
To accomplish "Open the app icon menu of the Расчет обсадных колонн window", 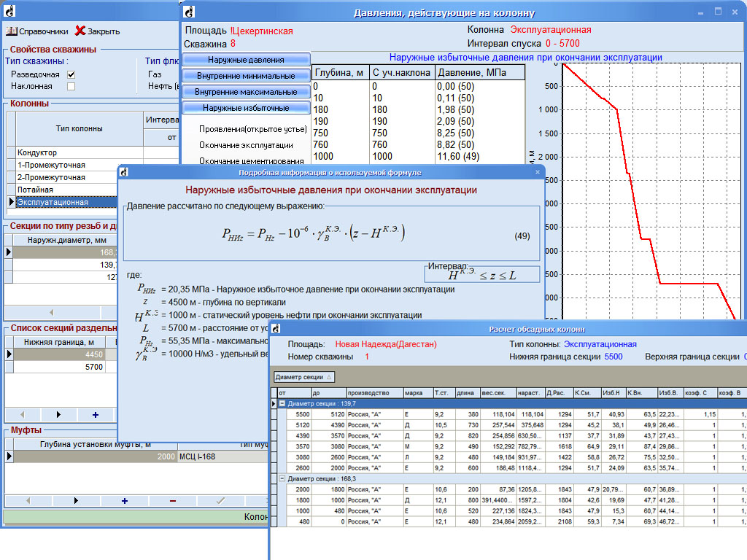I will (x=276, y=329).
